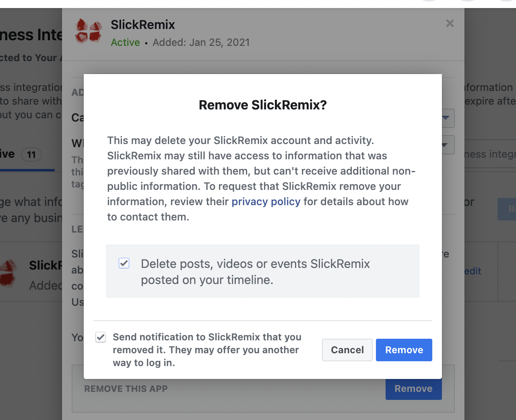The width and height of the screenshot is (516, 420).
Task: Confirm with the bright blue Remove button
Action: pos(404,350)
